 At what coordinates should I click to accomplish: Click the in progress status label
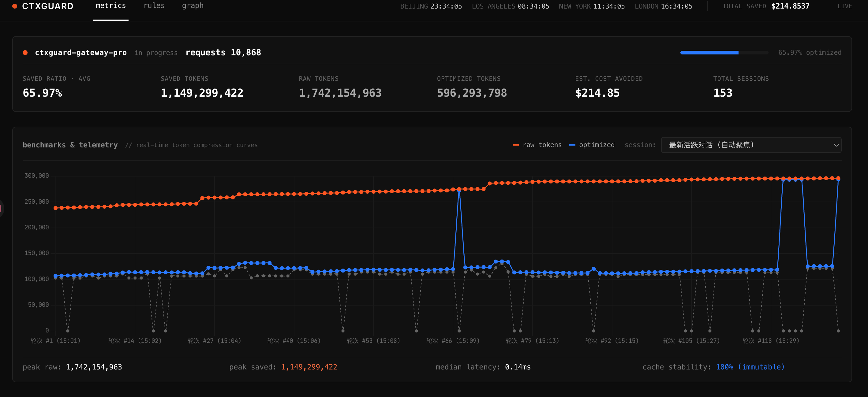[x=156, y=53]
